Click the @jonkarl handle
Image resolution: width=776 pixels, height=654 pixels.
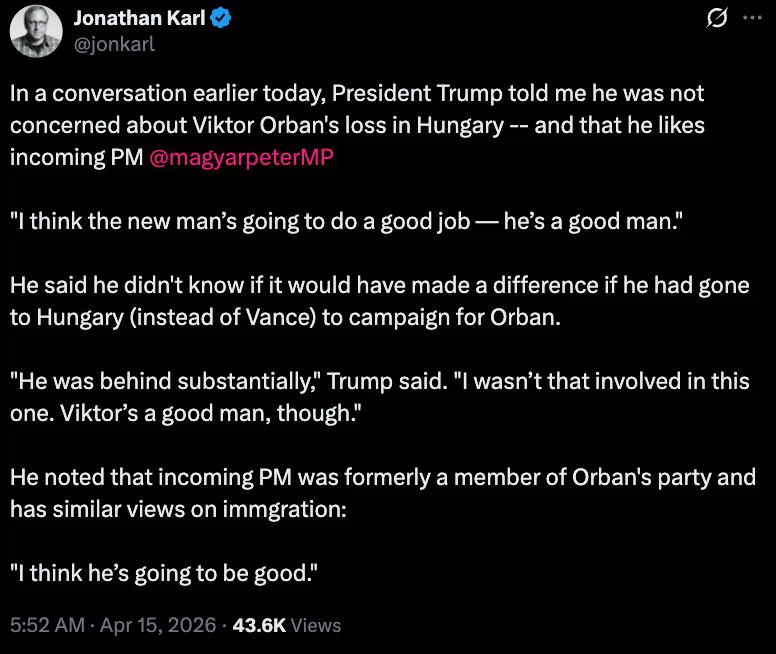112,44
